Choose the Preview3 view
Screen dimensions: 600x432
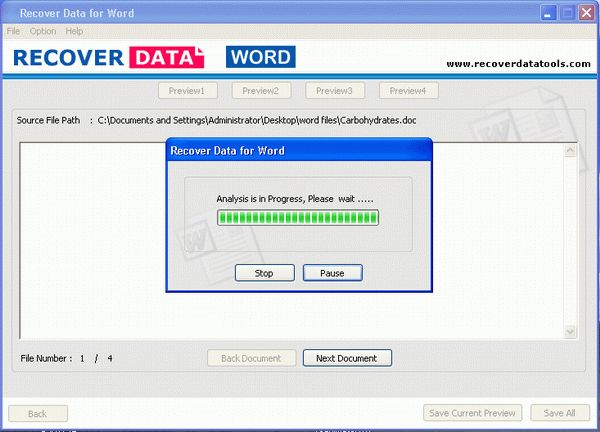[x=334, y=91]
